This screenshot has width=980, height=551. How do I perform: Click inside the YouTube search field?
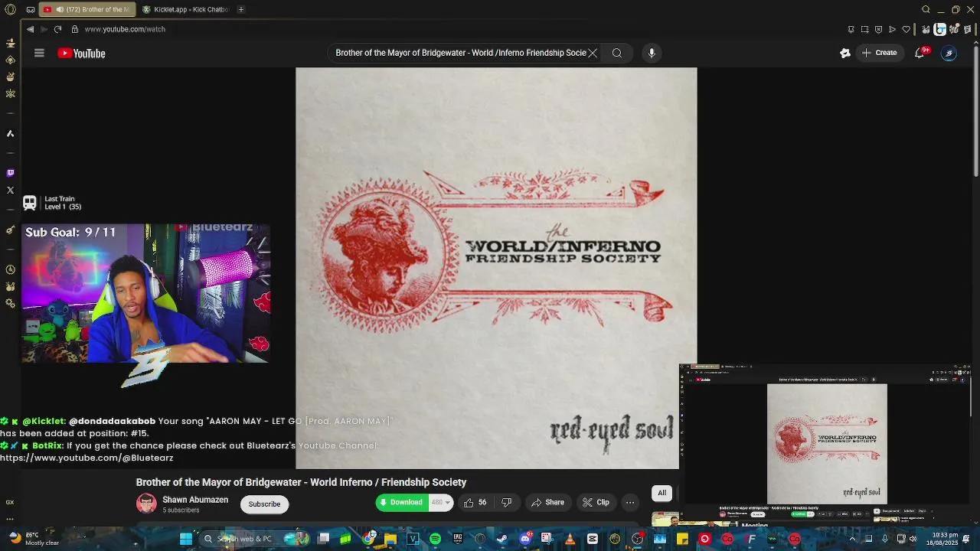coord(459,53)
